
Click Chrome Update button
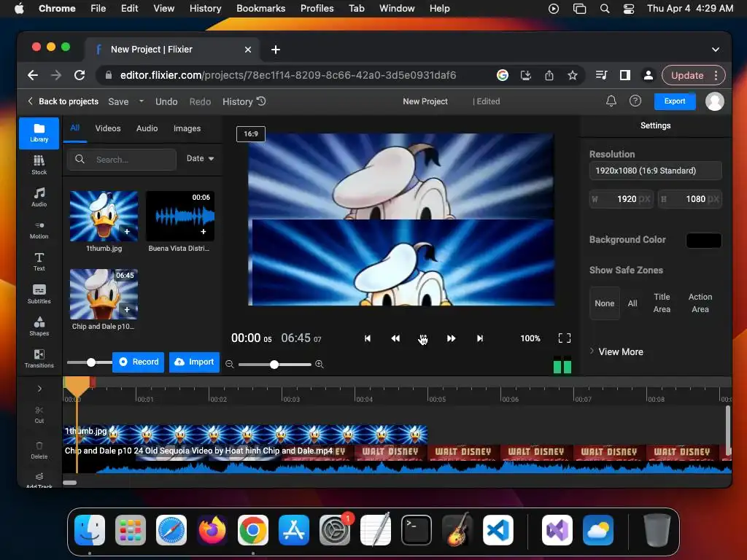pyautogui.click(x=687, y=75)
